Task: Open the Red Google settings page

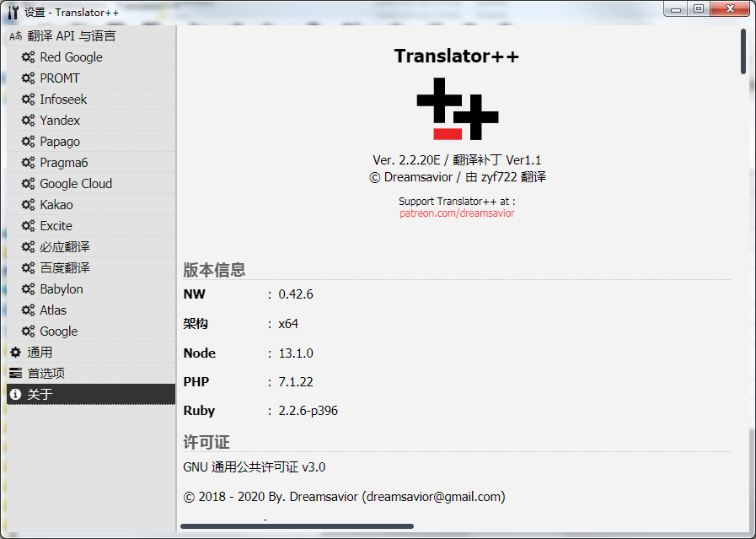Action: pos(91,57)
